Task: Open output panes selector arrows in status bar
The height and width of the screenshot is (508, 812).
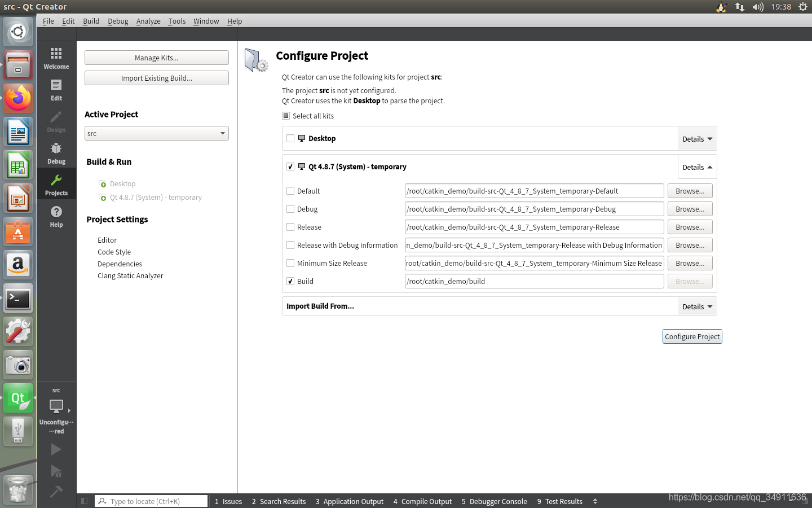Action: point(595,501)
